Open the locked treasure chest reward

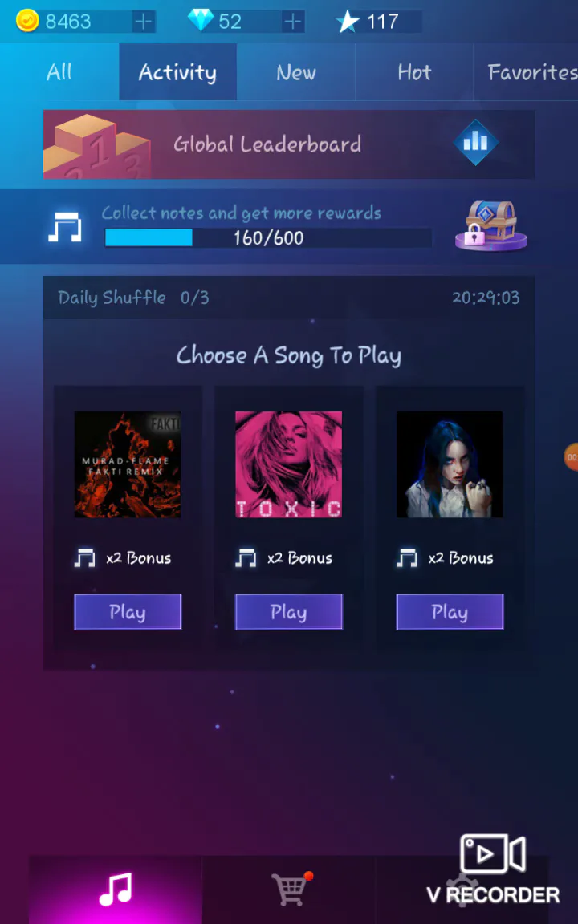point(490,225)
